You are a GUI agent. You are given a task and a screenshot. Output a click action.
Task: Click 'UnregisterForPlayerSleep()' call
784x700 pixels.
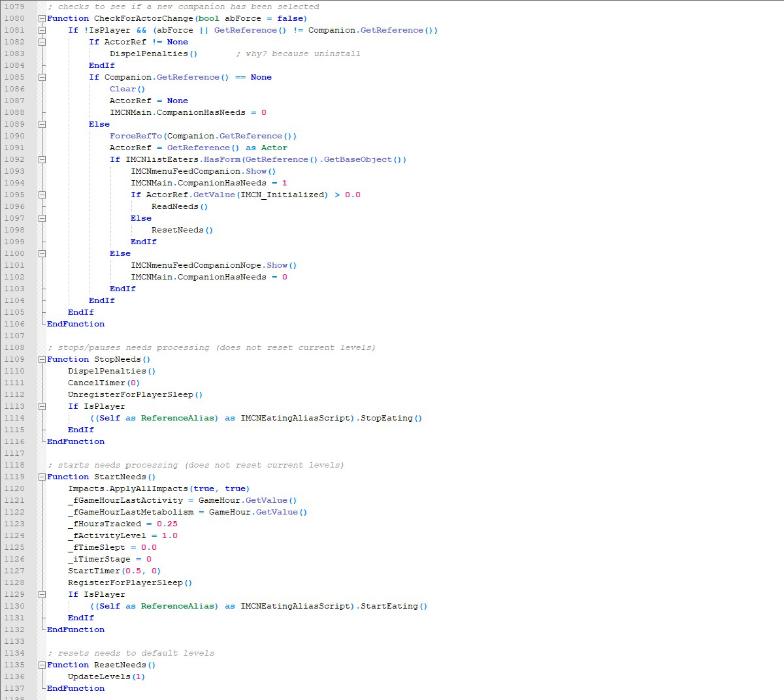coord(135,394)
